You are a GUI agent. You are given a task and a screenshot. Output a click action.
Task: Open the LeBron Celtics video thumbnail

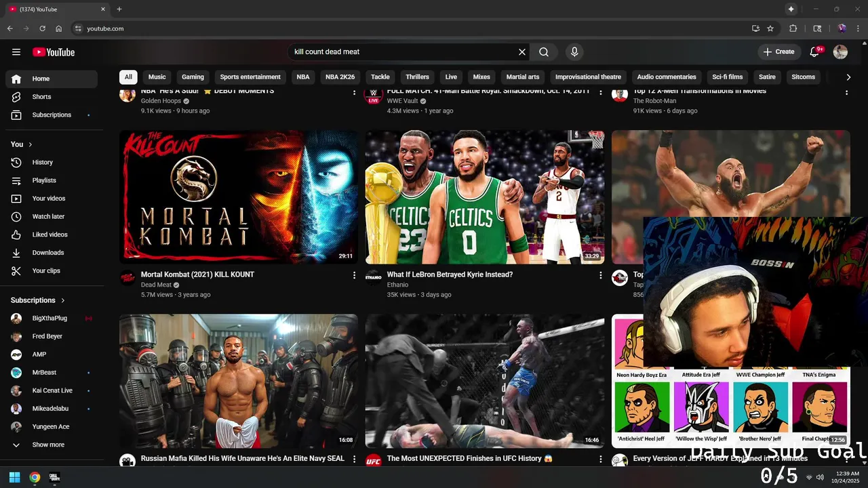tap(485, 197)
